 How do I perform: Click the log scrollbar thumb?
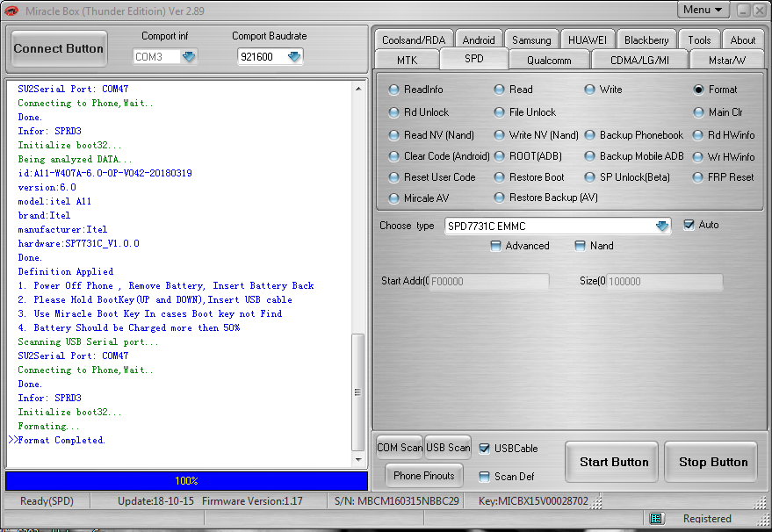(358, 392)
